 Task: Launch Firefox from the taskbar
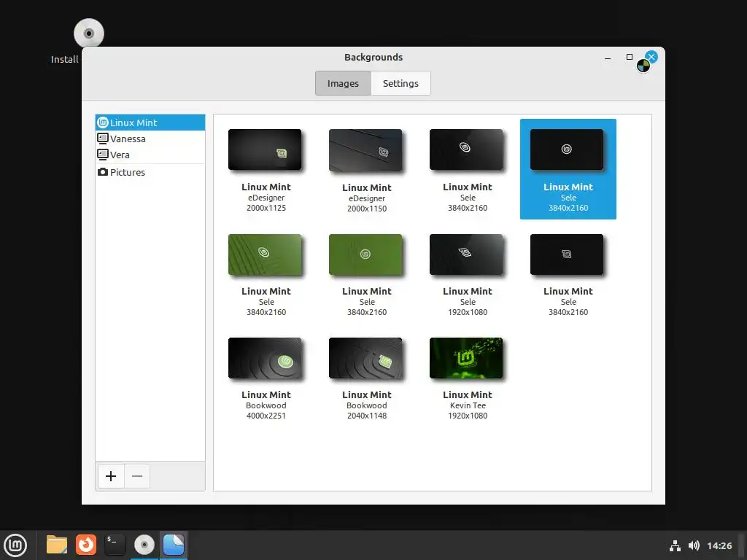(86, 545)
